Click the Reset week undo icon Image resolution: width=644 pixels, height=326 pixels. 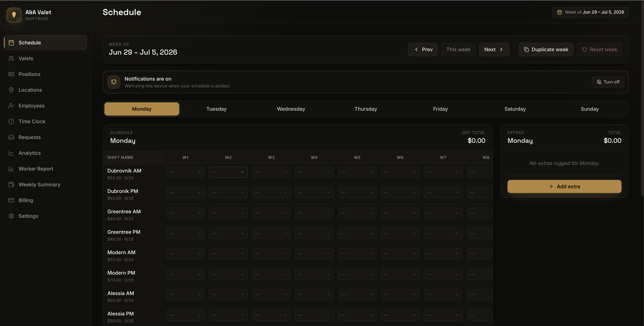tap(585, 50)
